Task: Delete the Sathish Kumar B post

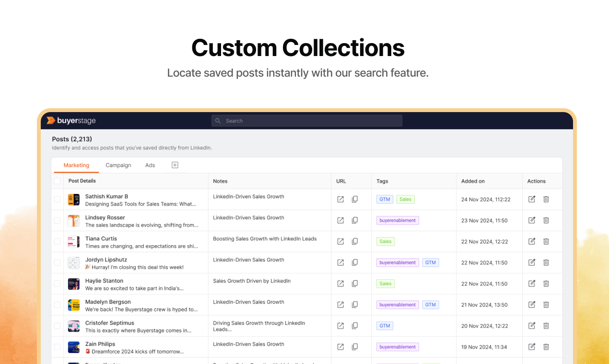Action: coord(546,199)
